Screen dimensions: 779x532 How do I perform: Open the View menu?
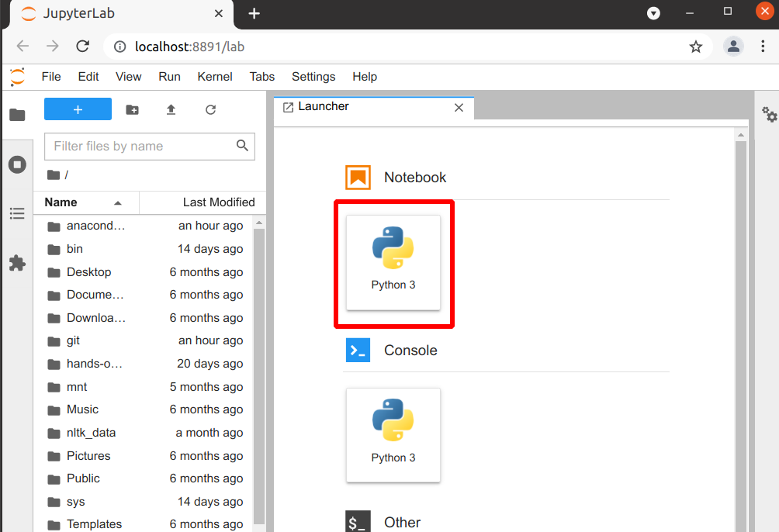[x=129, y=77]
